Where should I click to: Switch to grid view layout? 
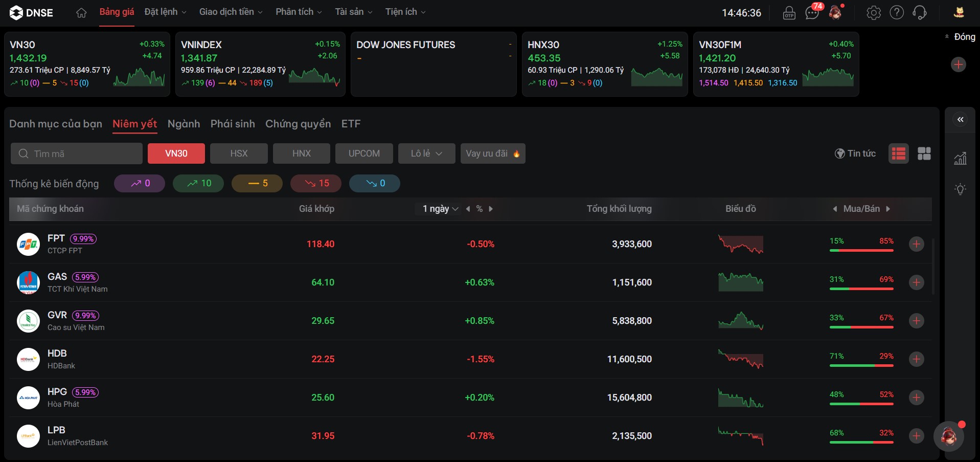point(924,153)
